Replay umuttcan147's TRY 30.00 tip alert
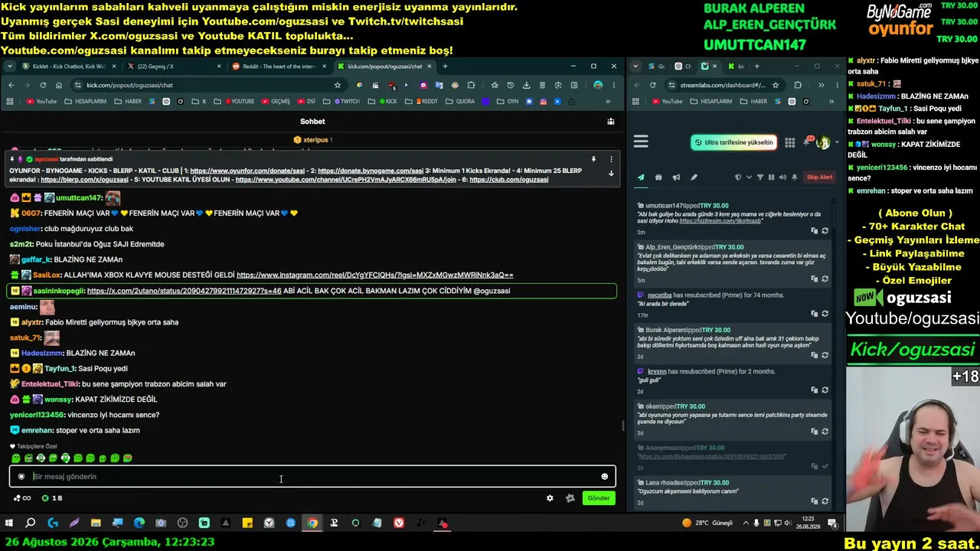Image resolution: width=980 pixels, height=551 pixels. [x=825, y=230]
